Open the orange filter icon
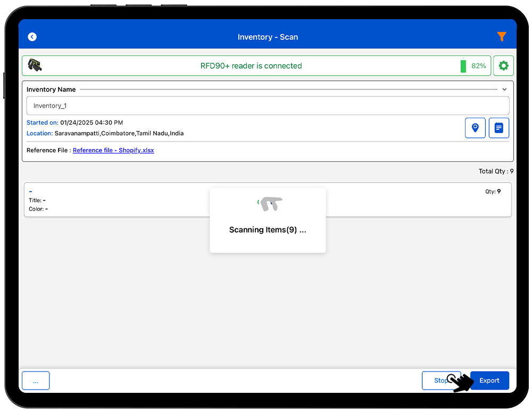 click(x=501, y=37)
